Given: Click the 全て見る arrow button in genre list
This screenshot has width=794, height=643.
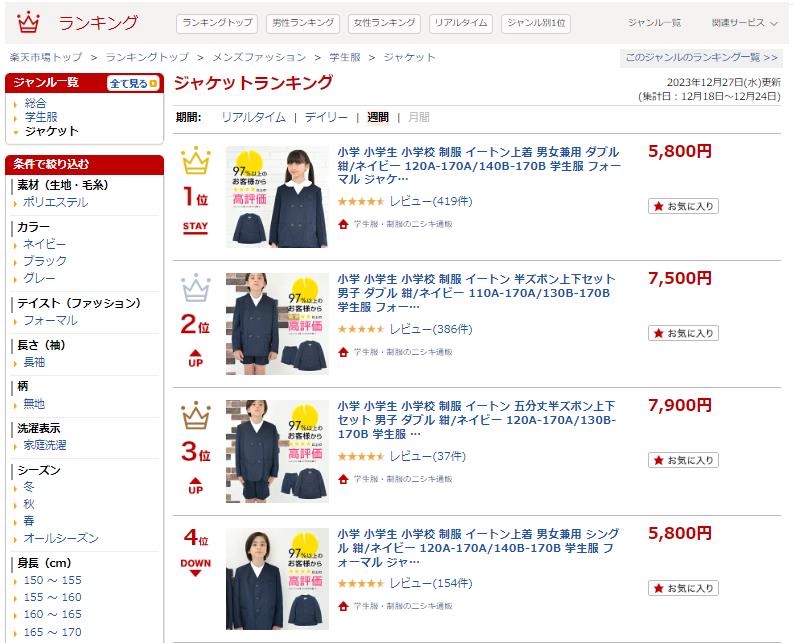Looking at the screenshot, I should pos(133,84).
